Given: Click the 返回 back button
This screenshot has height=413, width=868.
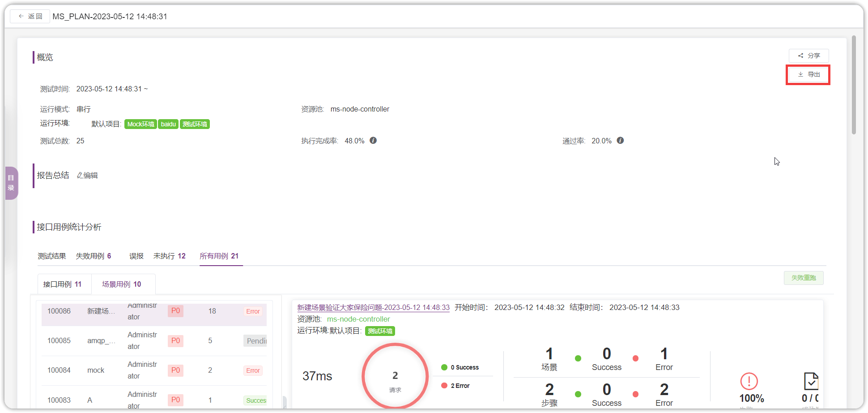Looking at the screenshot, I should click(x=30, y=16).
